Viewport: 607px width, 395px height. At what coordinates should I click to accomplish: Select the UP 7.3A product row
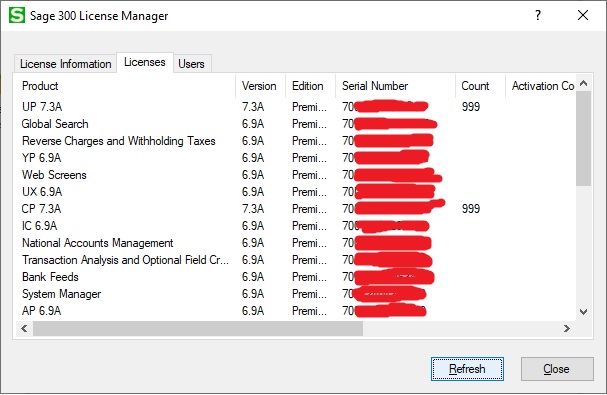(x=296, y=106)
